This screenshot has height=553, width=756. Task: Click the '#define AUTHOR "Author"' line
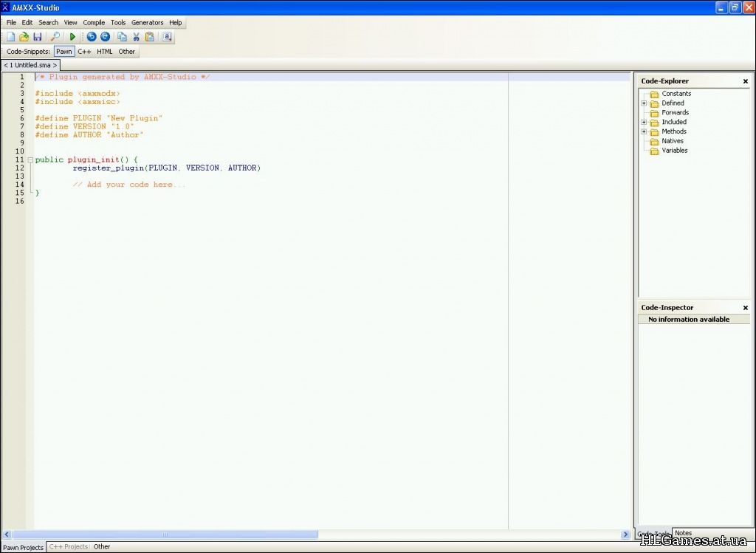(x=89, y=134)
